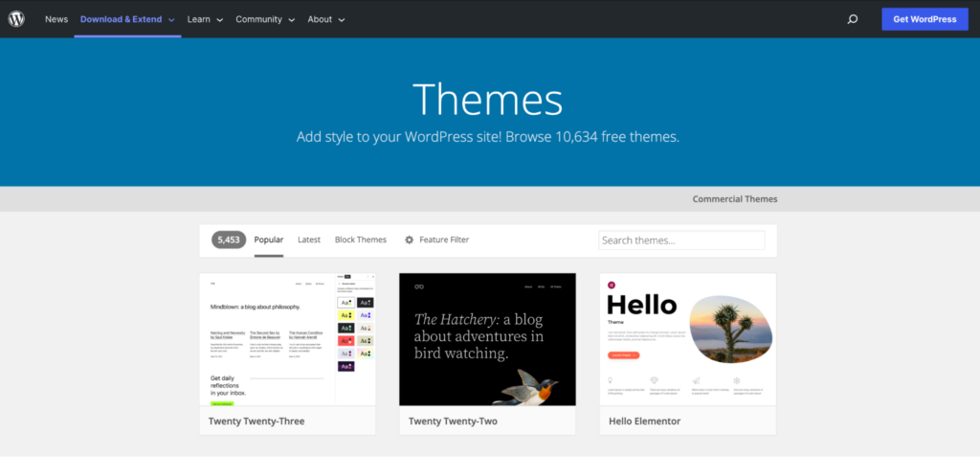Open the News menu item
Viewport: 980px width, 457px height.
coord(56,19)
